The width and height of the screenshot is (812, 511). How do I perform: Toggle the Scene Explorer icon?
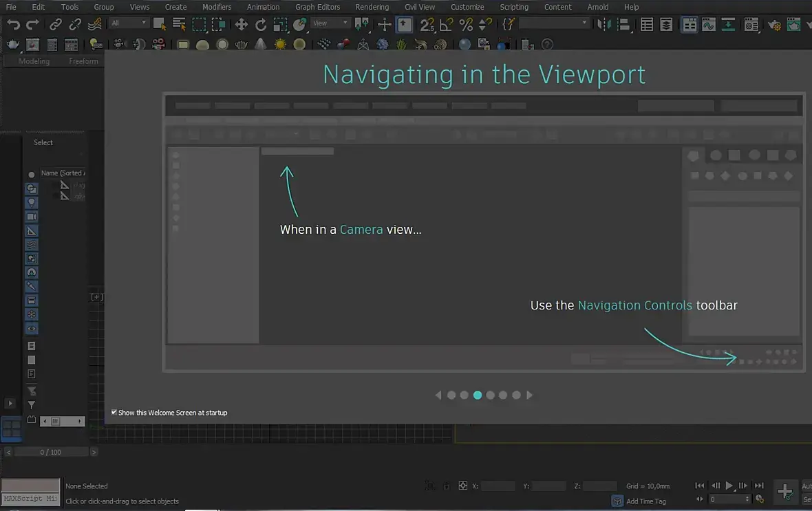(647, 24)
